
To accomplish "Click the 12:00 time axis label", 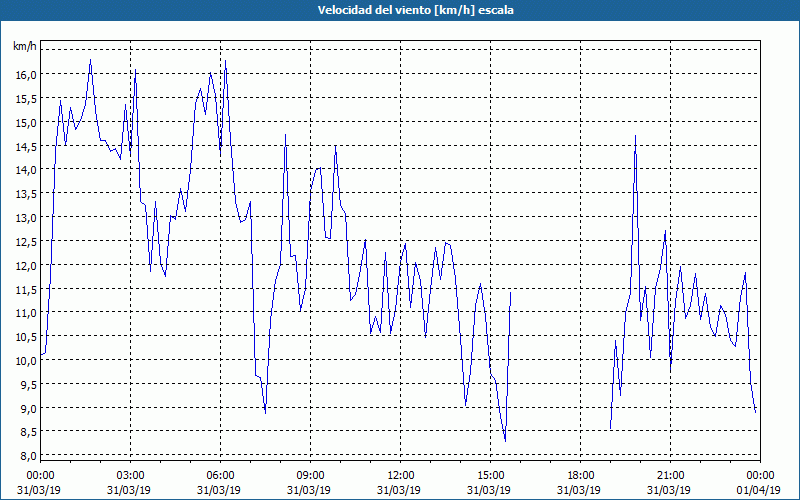I will click(x=401, y=476).
